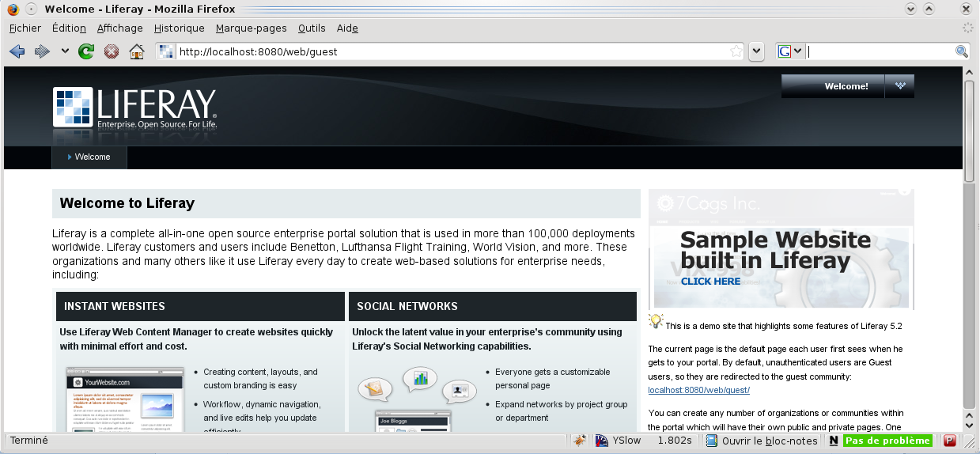Click the Welcome! dock button

(x=833, y=86)
